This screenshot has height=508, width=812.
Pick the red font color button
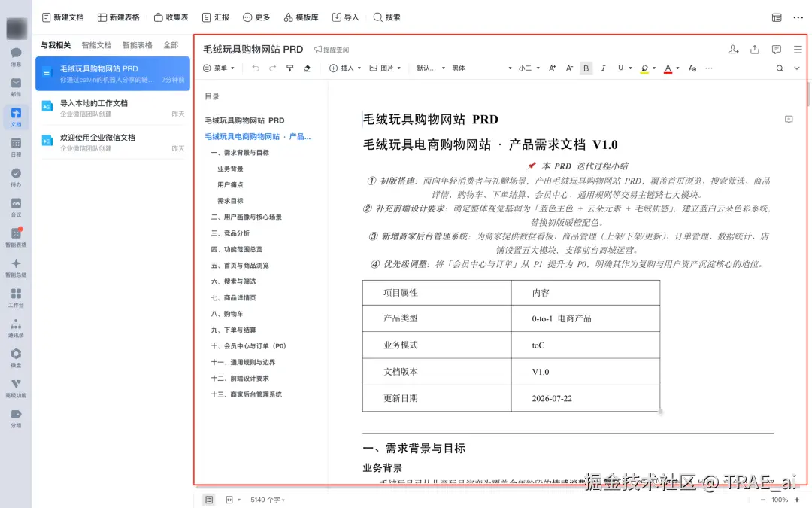[668, 68]
